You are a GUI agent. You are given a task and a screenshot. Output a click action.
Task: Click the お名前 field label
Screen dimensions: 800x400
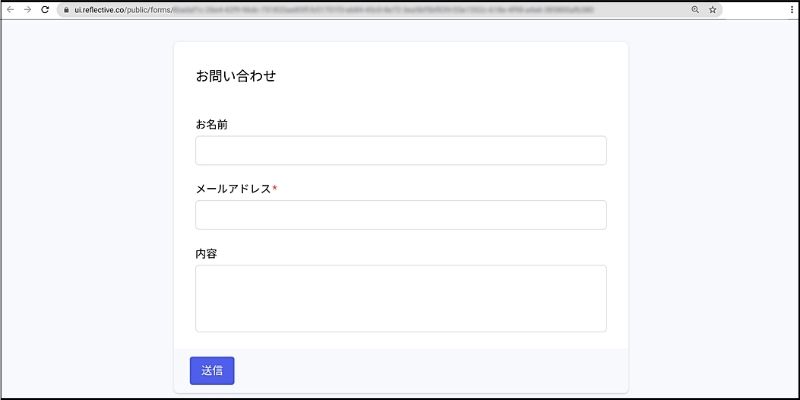(212, 124)
